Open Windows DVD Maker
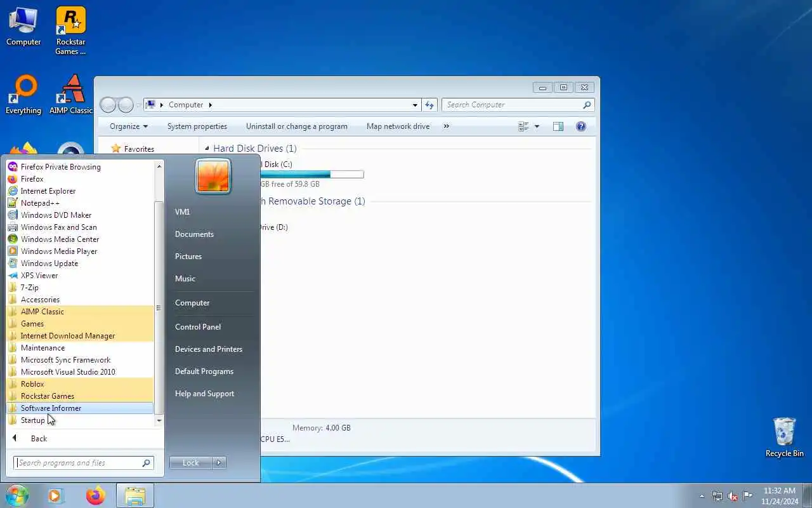812x508 pixels. coord(80,215)
